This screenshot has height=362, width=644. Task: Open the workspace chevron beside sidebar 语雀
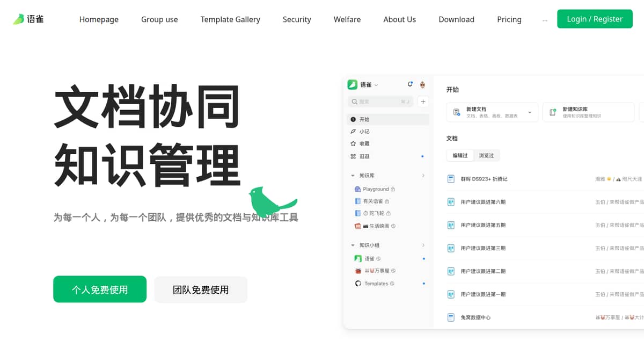tap(376, 85)
